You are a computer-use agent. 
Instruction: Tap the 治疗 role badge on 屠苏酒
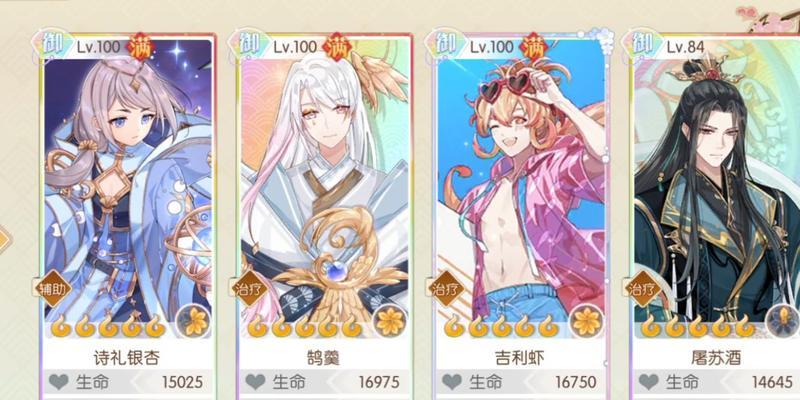(642, 288)
